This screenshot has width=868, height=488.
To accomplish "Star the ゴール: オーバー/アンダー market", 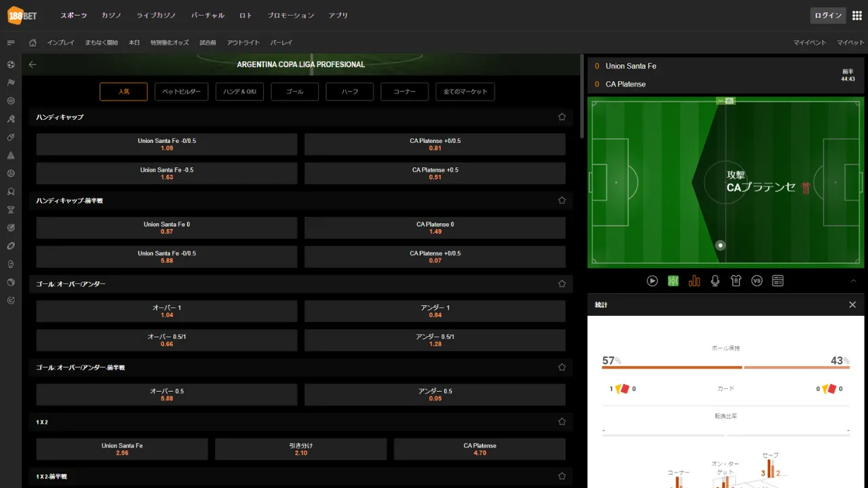I will coord(561,284).
